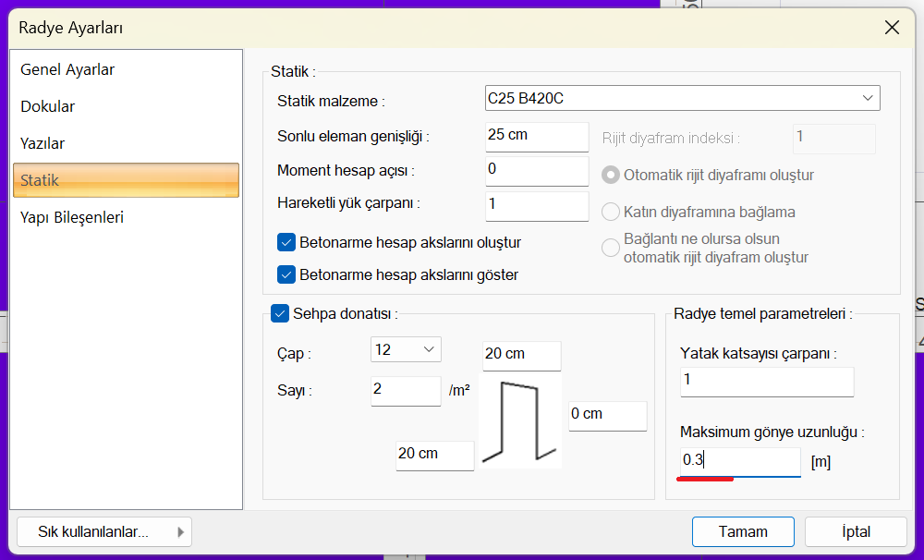Toggle Betonarme hesap akslarını oluştur checkbox
924x560 pixels.
tap(286, 242)
